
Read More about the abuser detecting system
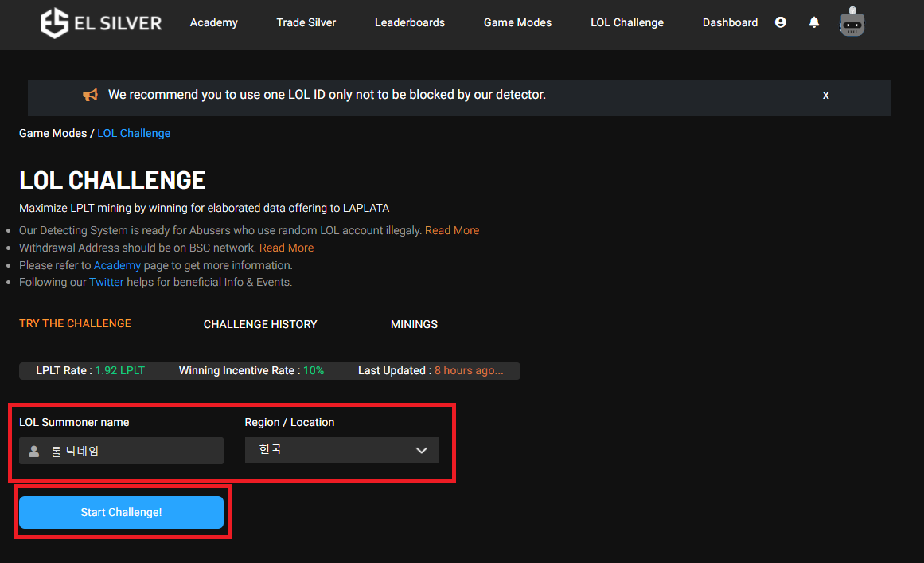point(452,230)
